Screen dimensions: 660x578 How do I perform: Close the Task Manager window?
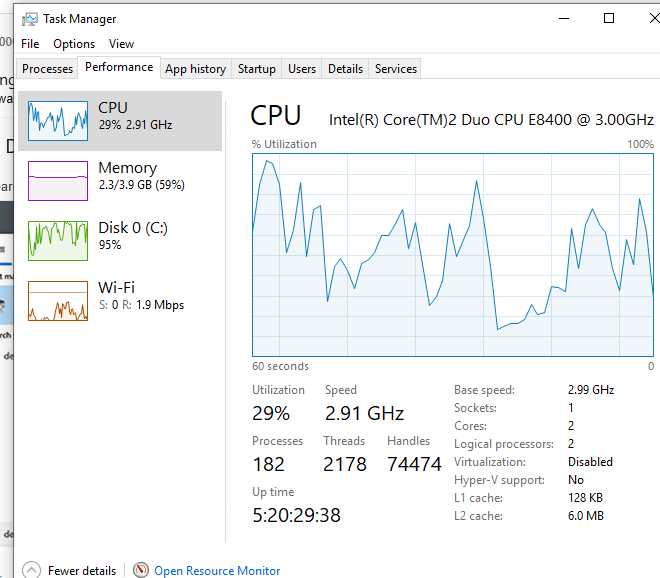coord(654,19)
